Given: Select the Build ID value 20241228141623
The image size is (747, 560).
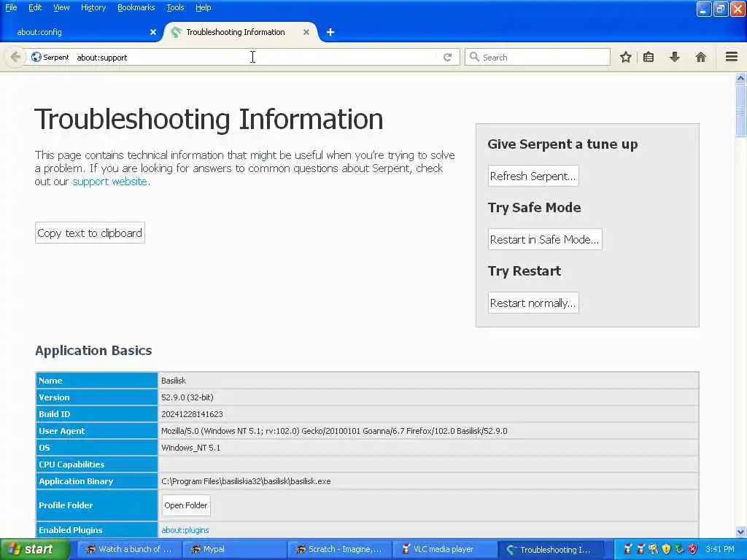Looking at the screenshot, I should pos(192,414).
